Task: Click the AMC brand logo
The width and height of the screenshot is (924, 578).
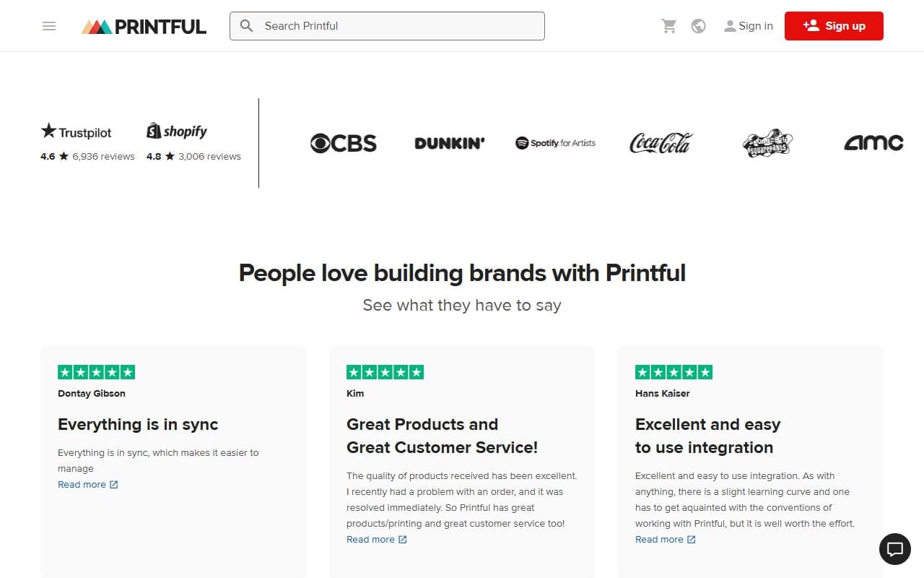Action: 873,143
